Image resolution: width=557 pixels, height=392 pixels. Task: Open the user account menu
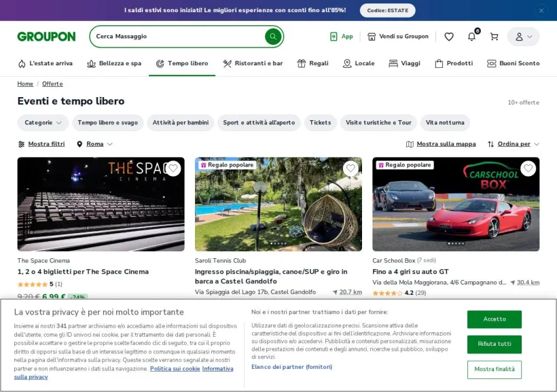pyautogui.click(x=523, y=37)
